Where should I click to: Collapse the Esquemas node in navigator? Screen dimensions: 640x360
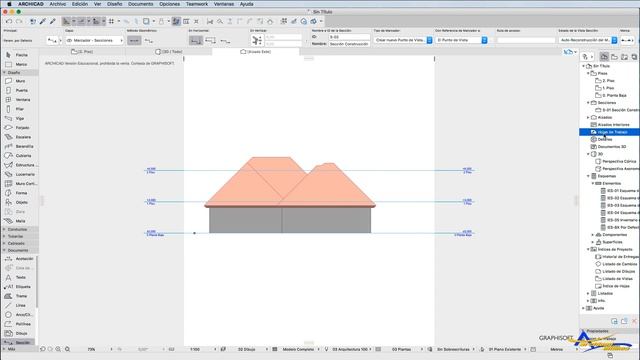[588, 176]
